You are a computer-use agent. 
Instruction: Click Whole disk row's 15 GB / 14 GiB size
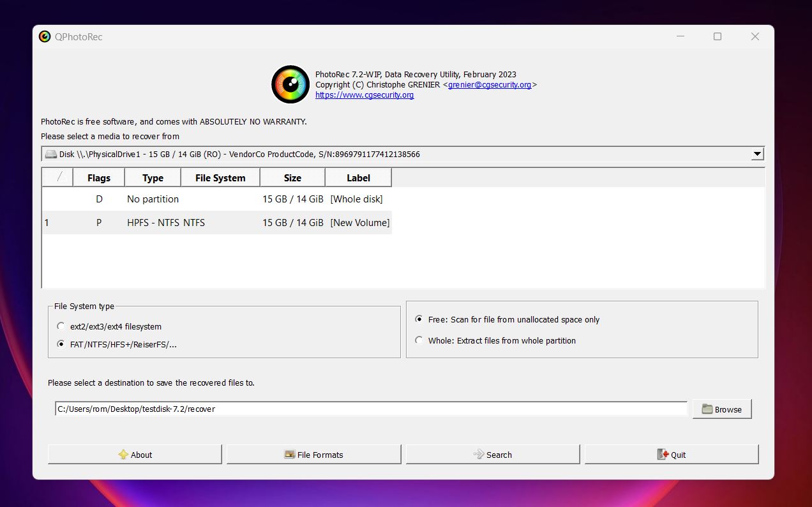[x=293, y=199]
